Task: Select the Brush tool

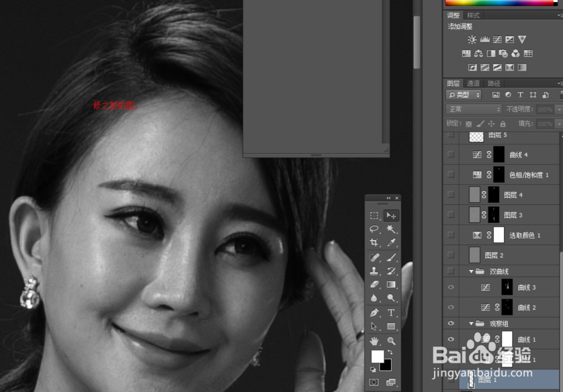Action: click(x=391, y=257)
